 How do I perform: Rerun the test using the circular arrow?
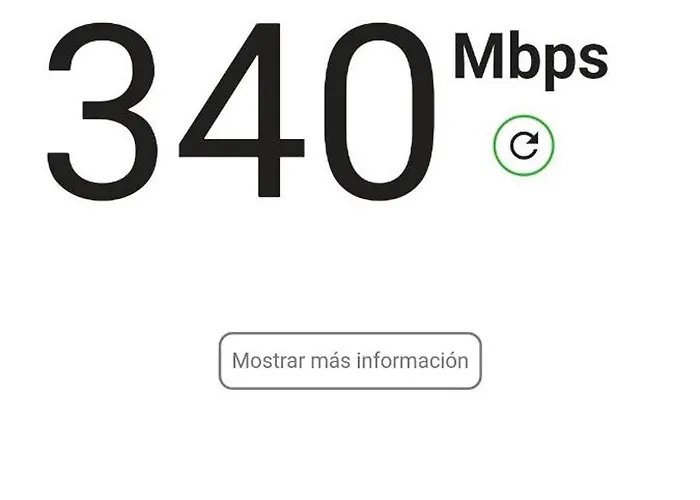click(524, 146)
